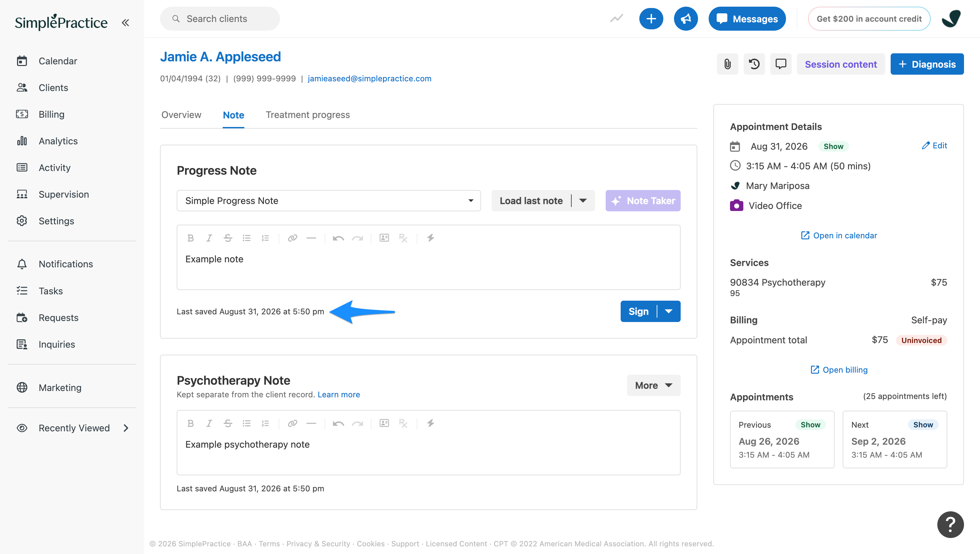Viewport: 980px width, 554px height.
Task: Open the More dropdown on Psychotherapy Note
Action: click(653, 385)
